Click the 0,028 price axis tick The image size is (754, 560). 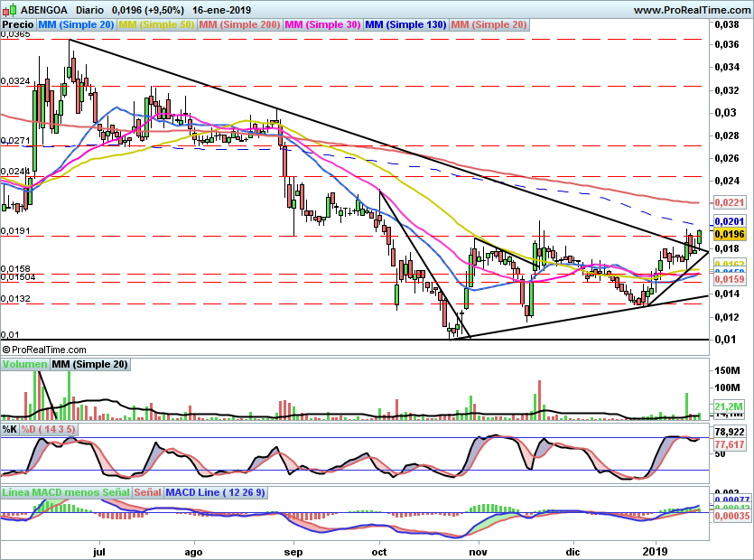pyautogui.click(x=727, y=135)
